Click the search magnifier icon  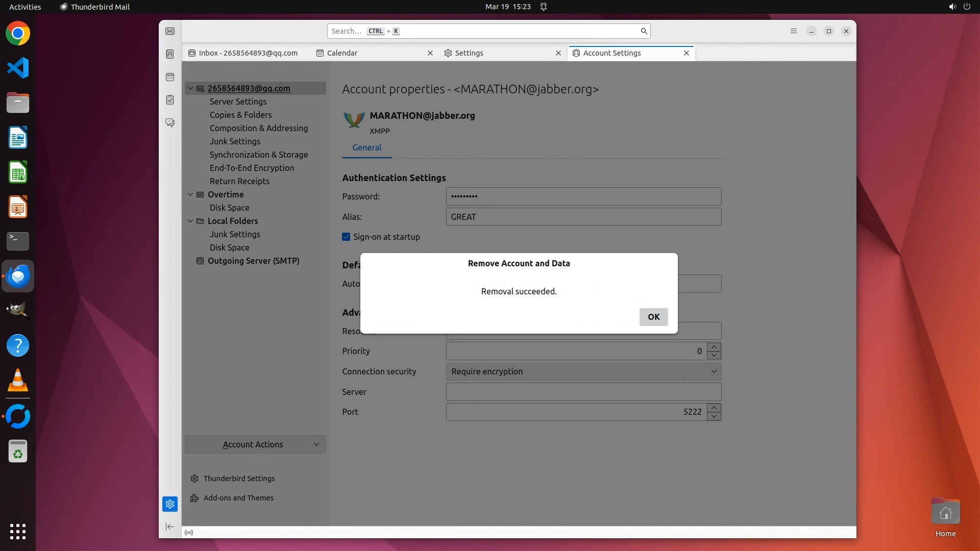point(644,31)
